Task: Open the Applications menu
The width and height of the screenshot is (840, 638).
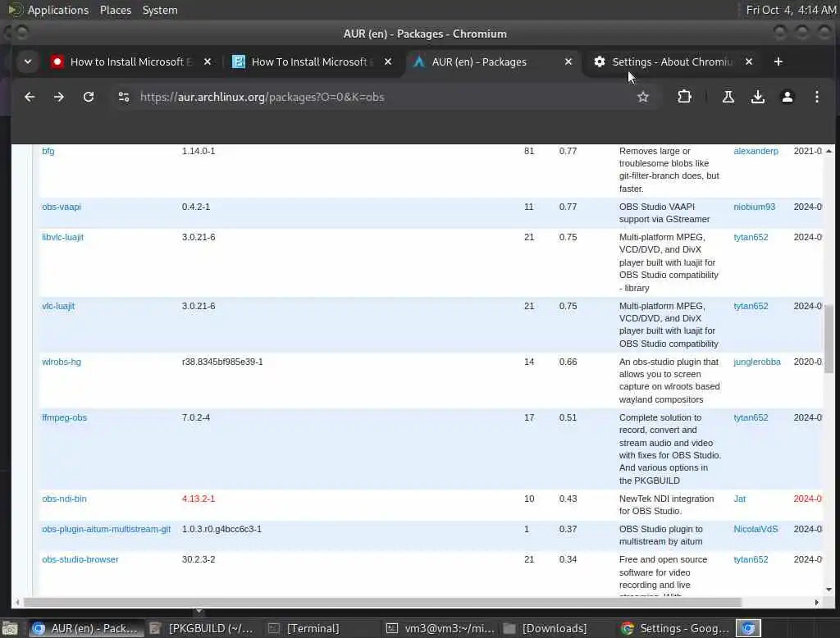Action: pyautogui.click(x=58, y=10)
